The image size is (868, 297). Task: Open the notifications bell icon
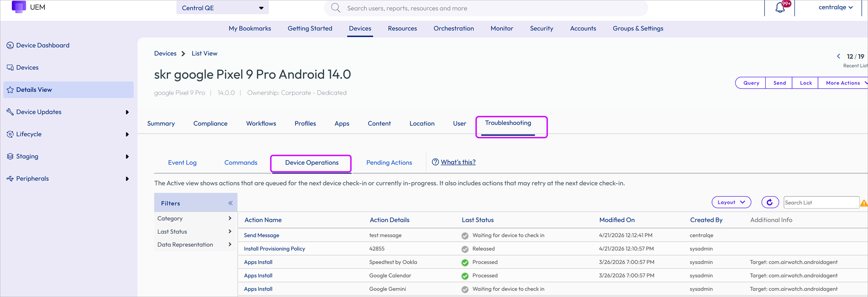pos(780,7)
